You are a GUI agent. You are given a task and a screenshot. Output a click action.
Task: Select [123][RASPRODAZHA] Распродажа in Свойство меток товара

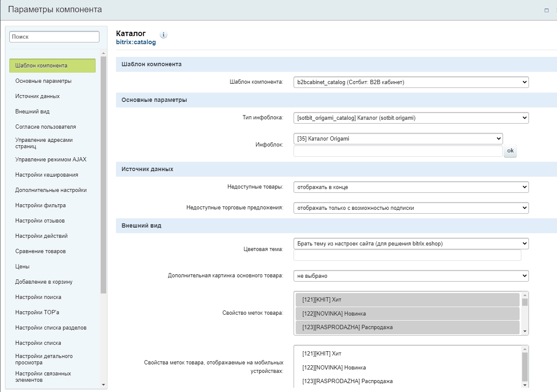pos(407,327)
